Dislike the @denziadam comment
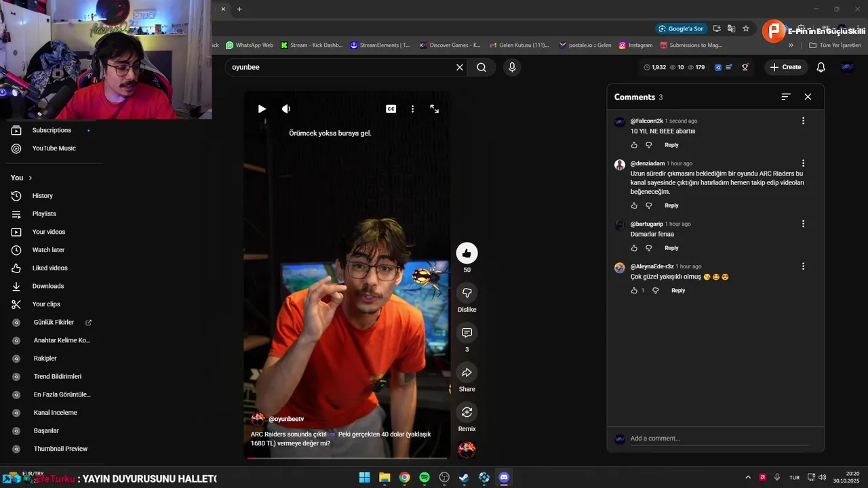868x488 pixels. (649, 205)
